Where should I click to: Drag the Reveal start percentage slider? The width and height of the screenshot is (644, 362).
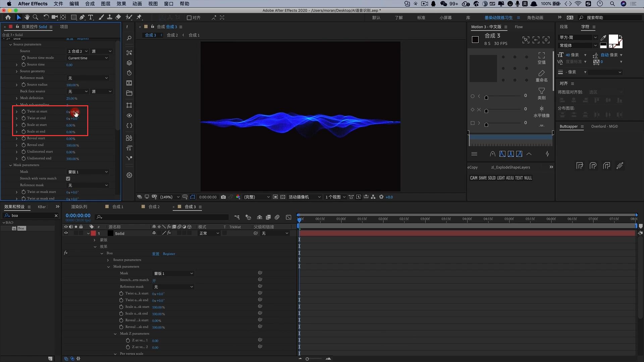pyautogui.click(x=70, y=138)
